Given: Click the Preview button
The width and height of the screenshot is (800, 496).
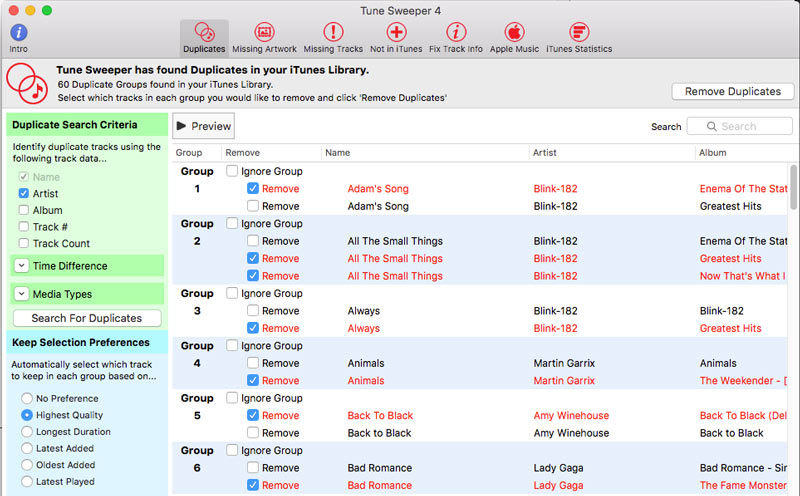Looking at the screenshot, I should coord(204,126).
